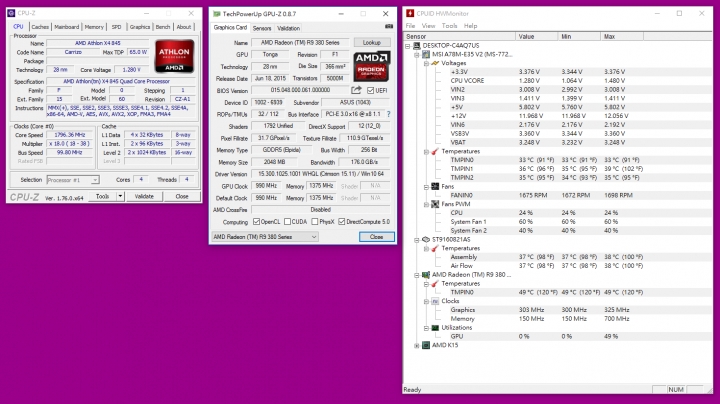Select the FANIN0 fan speed row
Viewport: 720px width, 404px height.
[557, 195]
